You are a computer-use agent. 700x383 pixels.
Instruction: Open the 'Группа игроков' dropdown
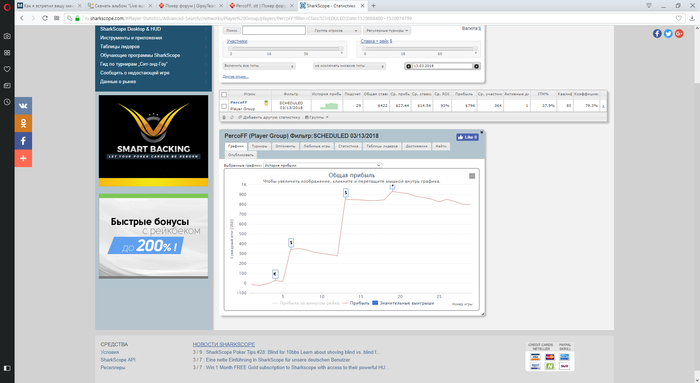333,30
